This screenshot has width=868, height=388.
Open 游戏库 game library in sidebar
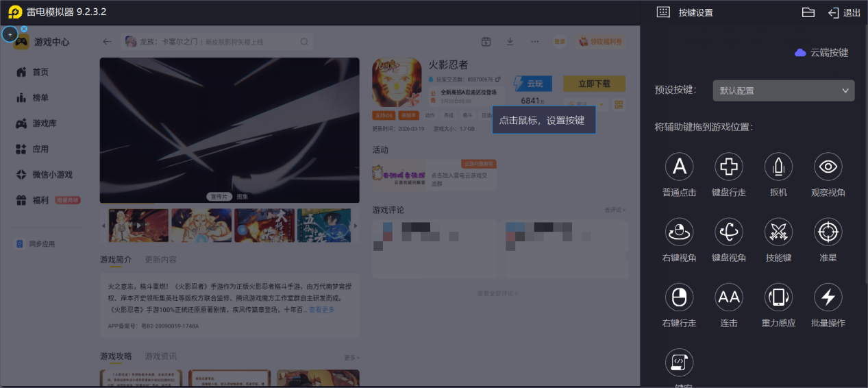(x=36, y=123)
